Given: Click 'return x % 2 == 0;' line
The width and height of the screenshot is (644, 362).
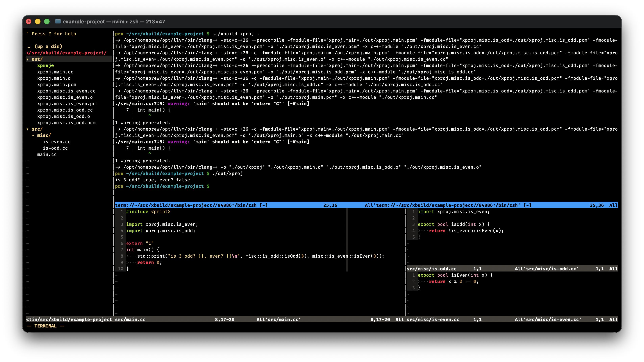Looking at the screenshot, I should tap(454, 281).
